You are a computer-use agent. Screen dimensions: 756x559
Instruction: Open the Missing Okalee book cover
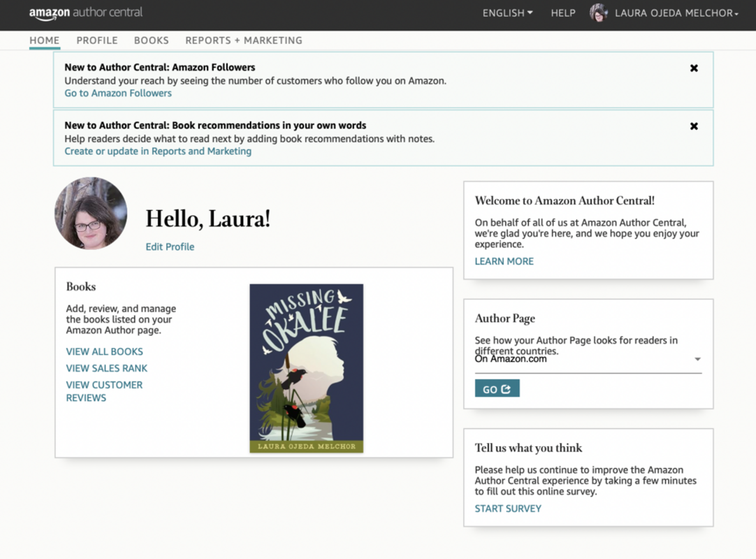[306, 368]
